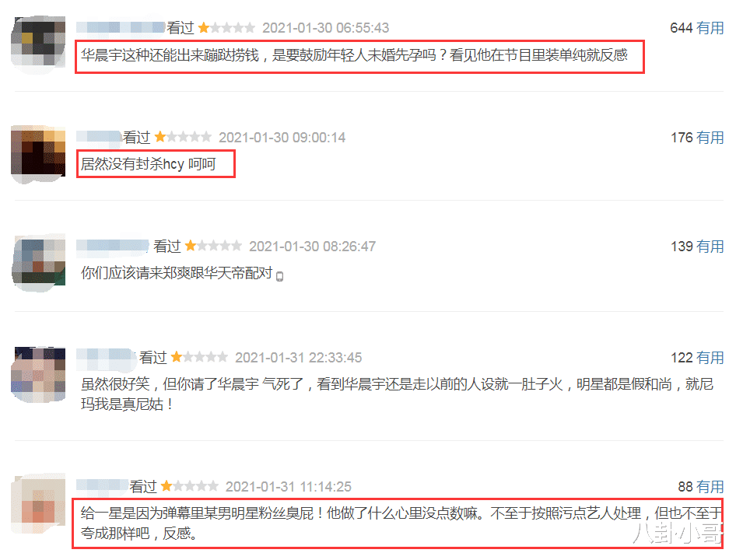Viewport: 736px width, 560px height.
Task: Open the blurred username of the first reviewer
Action: (121, 27)
